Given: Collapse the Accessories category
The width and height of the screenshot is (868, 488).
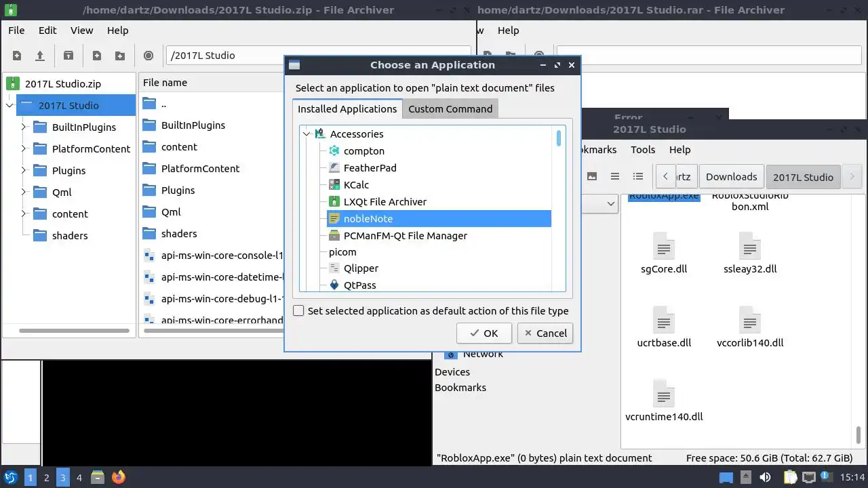Looking at the screenshot, I should tap(307, 134).
